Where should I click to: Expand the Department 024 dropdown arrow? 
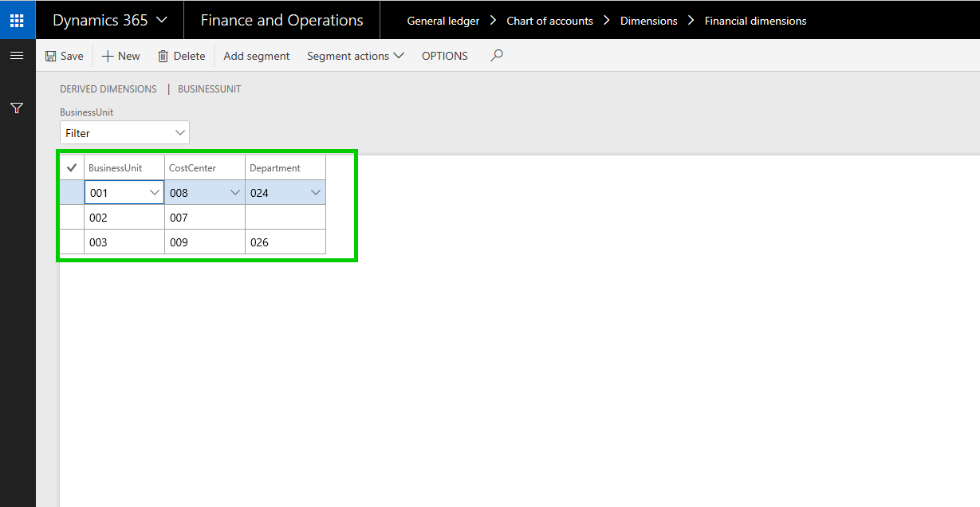click(x=316, y=193)
